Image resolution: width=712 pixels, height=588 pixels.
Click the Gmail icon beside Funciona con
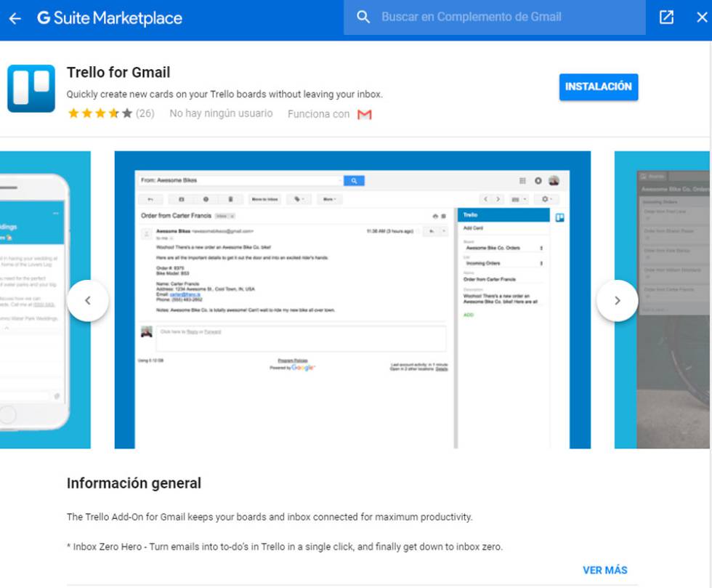pyautogui.click(x=365, y=115)
